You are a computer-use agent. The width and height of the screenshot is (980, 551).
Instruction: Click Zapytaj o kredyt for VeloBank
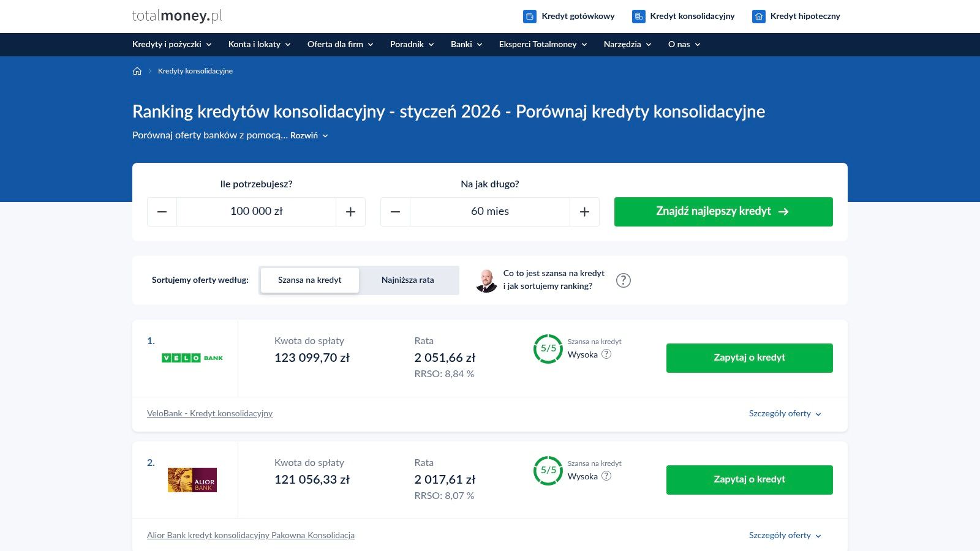pyautogui.click(x=750, y=358)
